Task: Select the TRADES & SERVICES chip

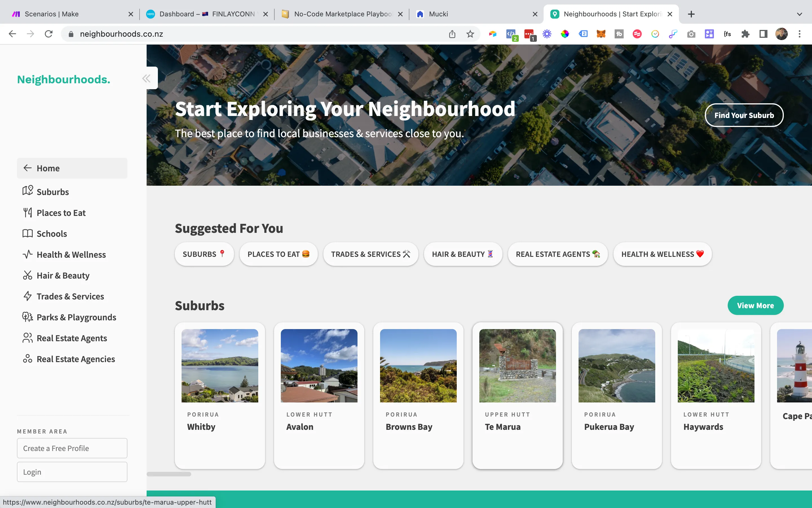Action: click(371, 254)
